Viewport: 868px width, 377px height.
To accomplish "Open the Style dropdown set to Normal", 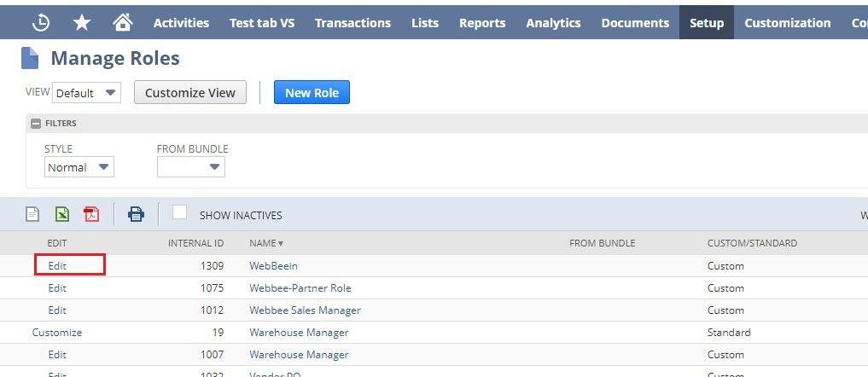I will 79,167.
